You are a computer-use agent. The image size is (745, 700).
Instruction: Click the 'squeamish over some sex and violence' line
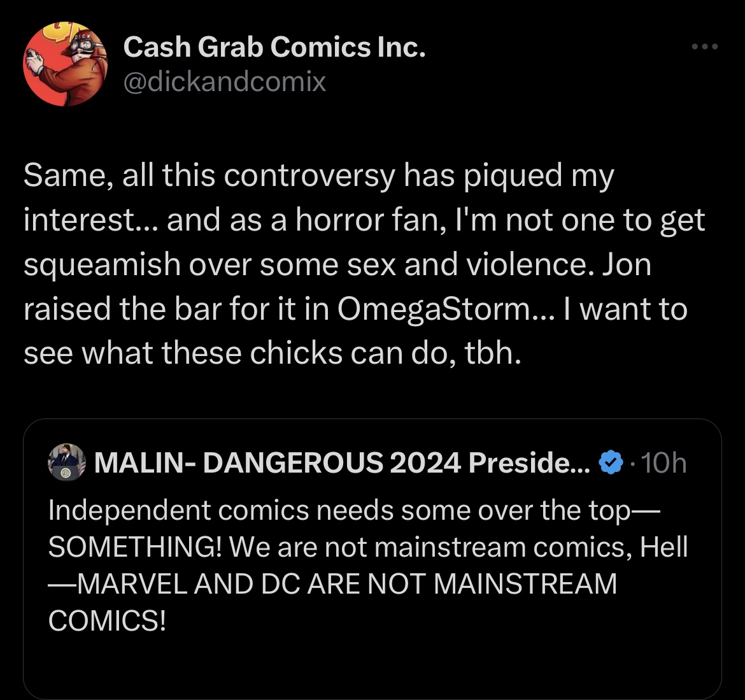tap(337, 264)
